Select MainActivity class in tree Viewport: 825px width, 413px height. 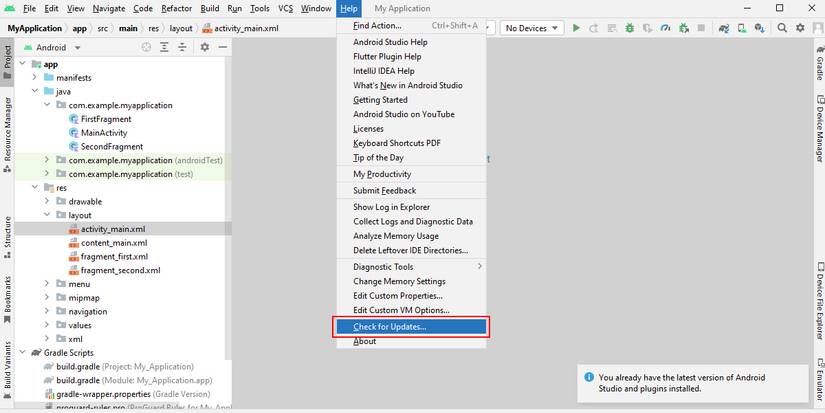(x=105, y=133)
